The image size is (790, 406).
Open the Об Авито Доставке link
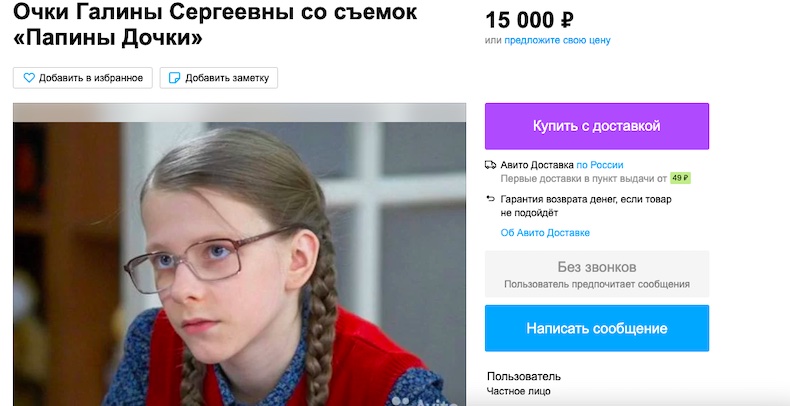coord(545,233)
